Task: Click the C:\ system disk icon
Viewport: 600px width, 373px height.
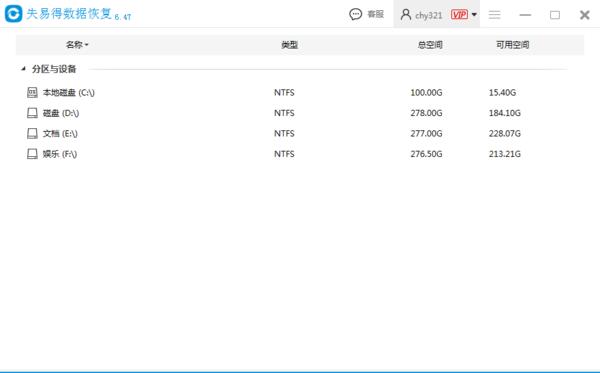Action: [32, 92]
